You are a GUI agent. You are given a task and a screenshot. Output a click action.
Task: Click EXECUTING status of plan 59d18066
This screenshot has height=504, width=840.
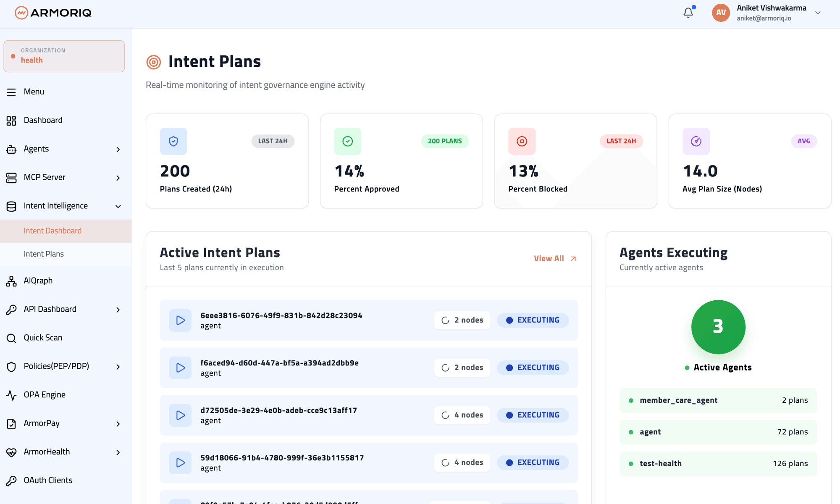[533, 462]
